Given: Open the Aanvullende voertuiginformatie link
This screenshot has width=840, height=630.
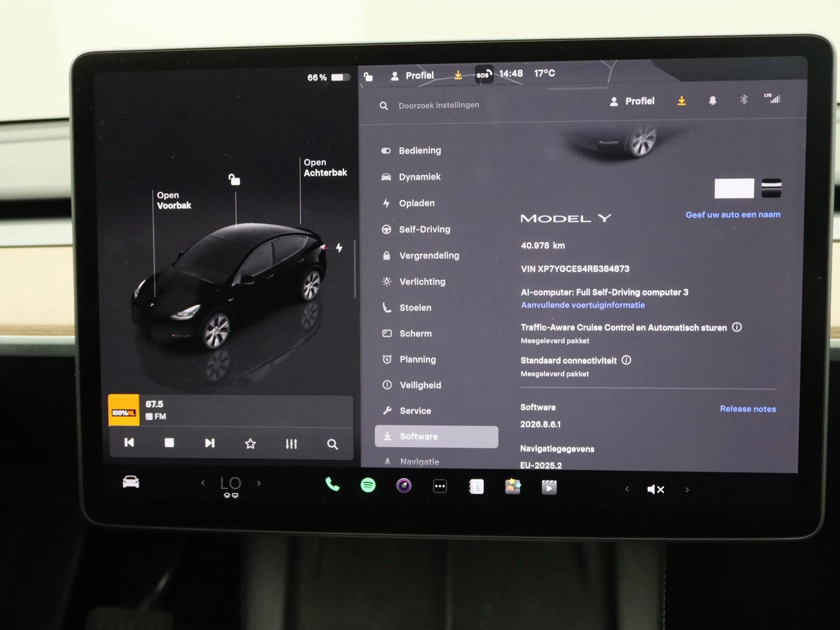Looking at the screenshot, I should point(583,305).
